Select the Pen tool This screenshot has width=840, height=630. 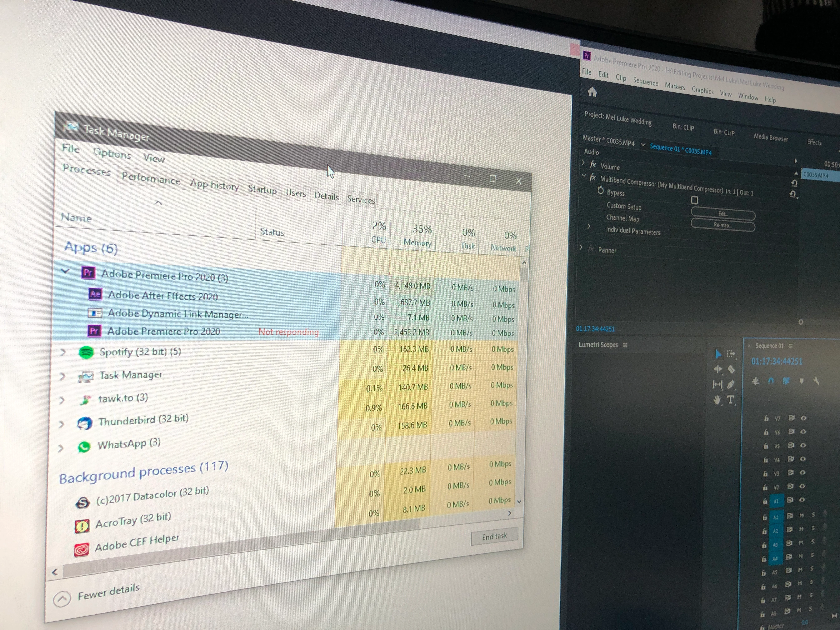point(731,385)
